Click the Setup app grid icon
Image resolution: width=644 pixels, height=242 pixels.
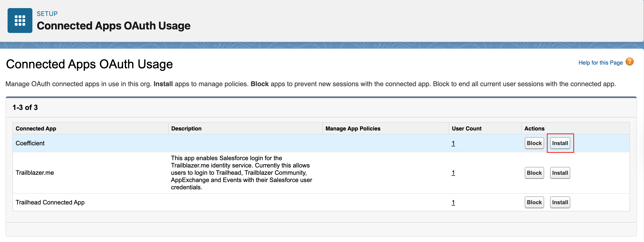pyautogui.click(x=20, y=21)
